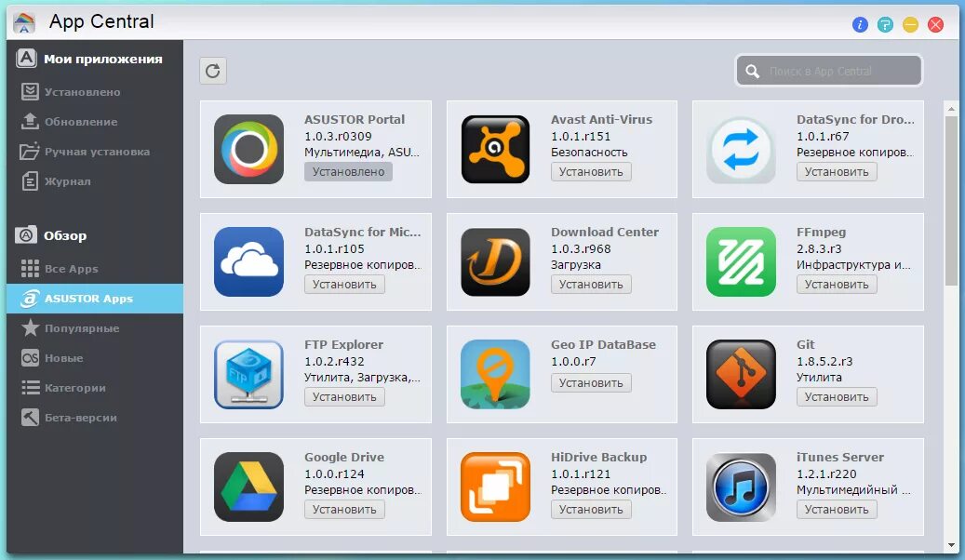
Task: Click the Обновление upload icon
Action: click(30, 121)
